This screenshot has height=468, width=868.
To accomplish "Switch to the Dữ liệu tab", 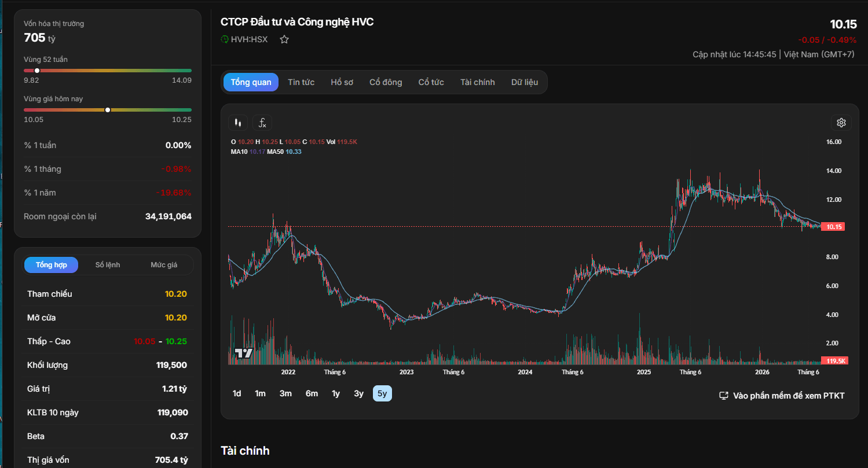I will coord(525,82).
